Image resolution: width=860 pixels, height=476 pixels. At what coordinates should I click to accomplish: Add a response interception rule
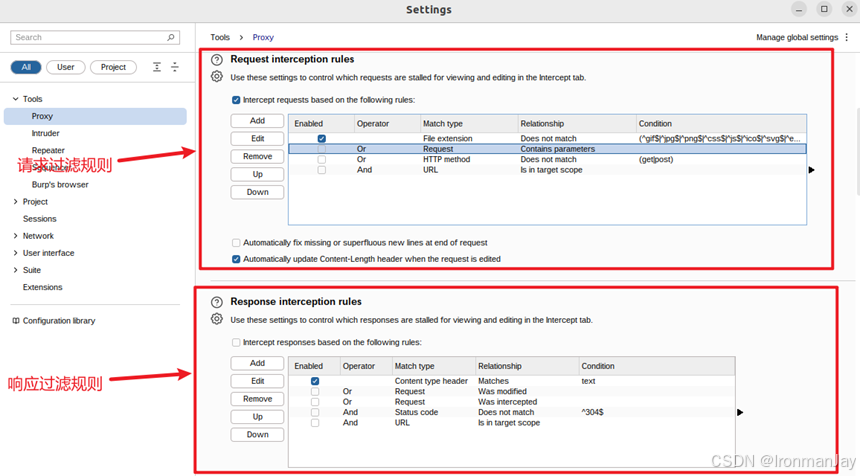(257, 363)
